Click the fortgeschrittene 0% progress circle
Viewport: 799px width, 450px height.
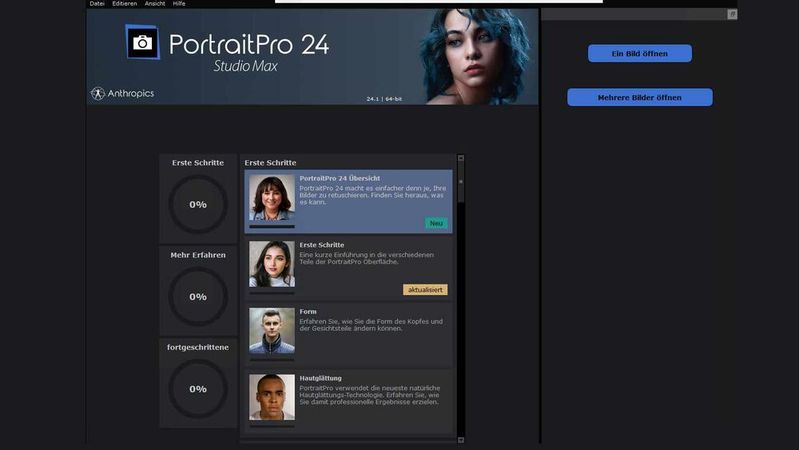coord(198,389)
